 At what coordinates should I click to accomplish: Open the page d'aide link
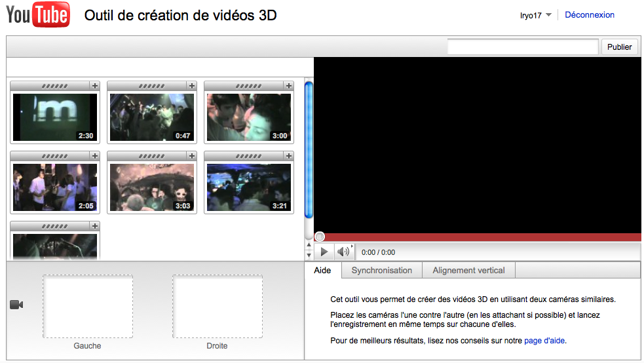pos(544,341)
